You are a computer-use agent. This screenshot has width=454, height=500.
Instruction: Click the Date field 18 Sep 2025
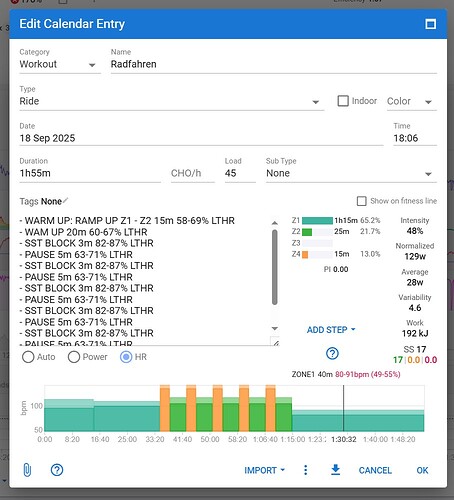tap(201, 138)
